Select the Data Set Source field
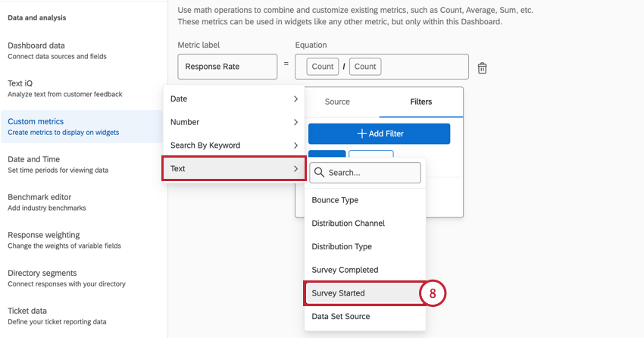This screenshot has width=644, height=338. 340,316
